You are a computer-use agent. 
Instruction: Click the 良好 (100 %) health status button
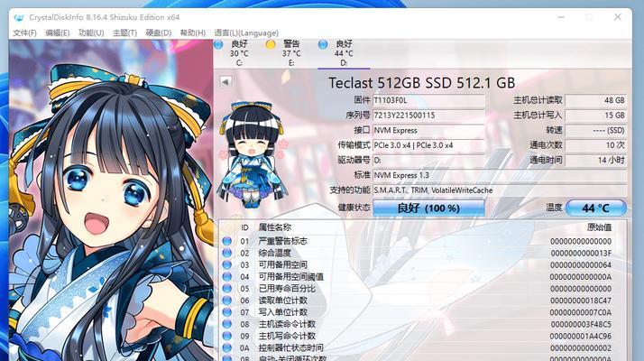click(x=428, y=208)
